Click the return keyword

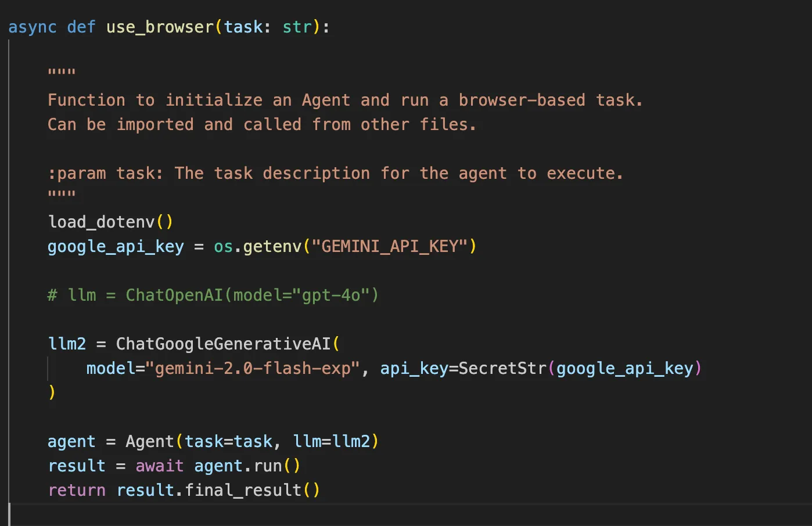click(x=77, y=490)
